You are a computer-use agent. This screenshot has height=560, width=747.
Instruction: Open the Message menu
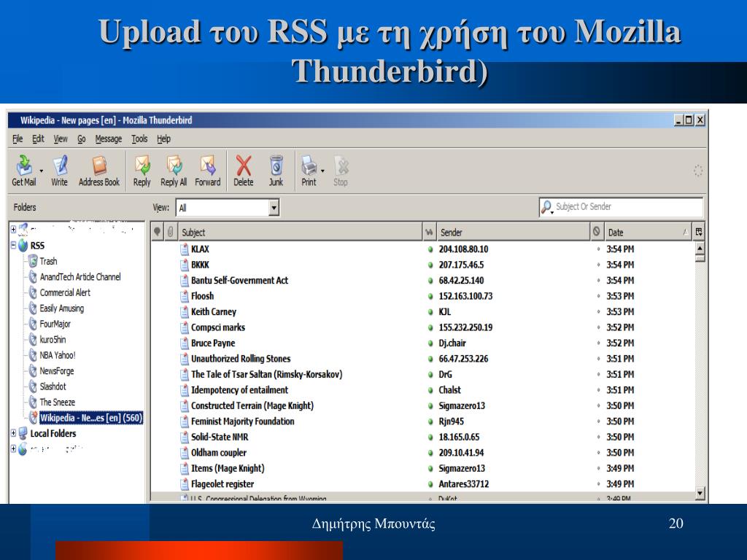[109, 139]
